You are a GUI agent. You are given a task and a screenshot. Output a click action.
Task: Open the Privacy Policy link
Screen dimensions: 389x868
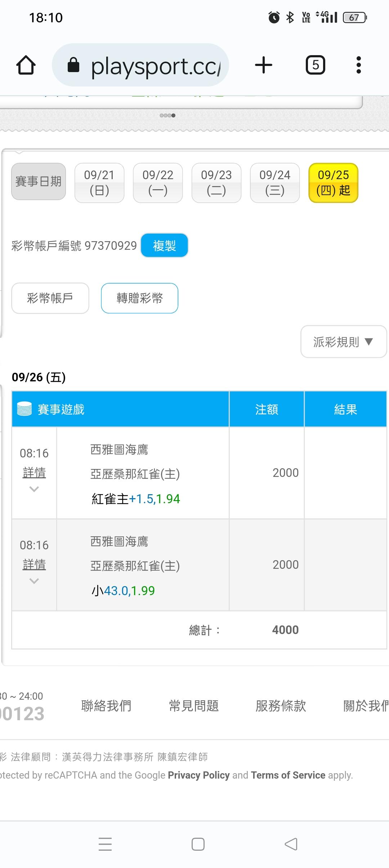tap(199, 775)
